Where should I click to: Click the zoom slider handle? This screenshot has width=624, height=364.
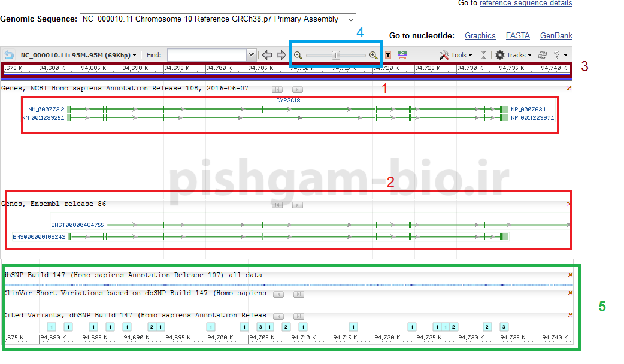336,55
